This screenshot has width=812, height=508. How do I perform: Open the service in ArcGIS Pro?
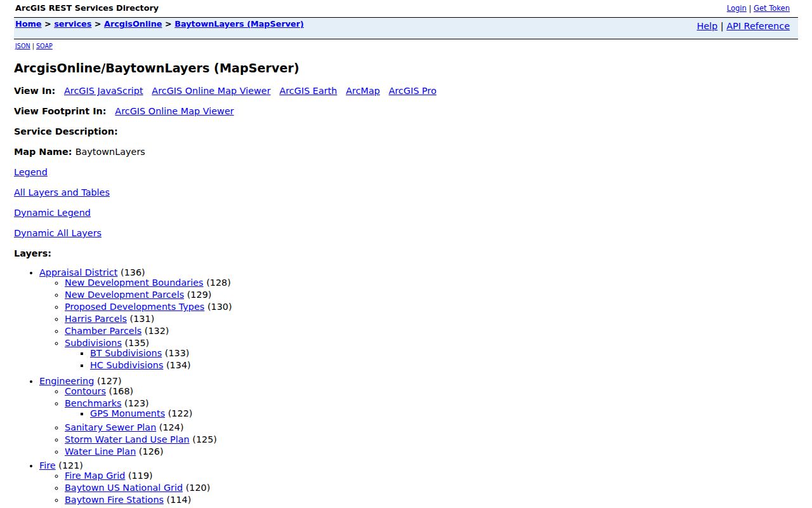click(412, 91)
